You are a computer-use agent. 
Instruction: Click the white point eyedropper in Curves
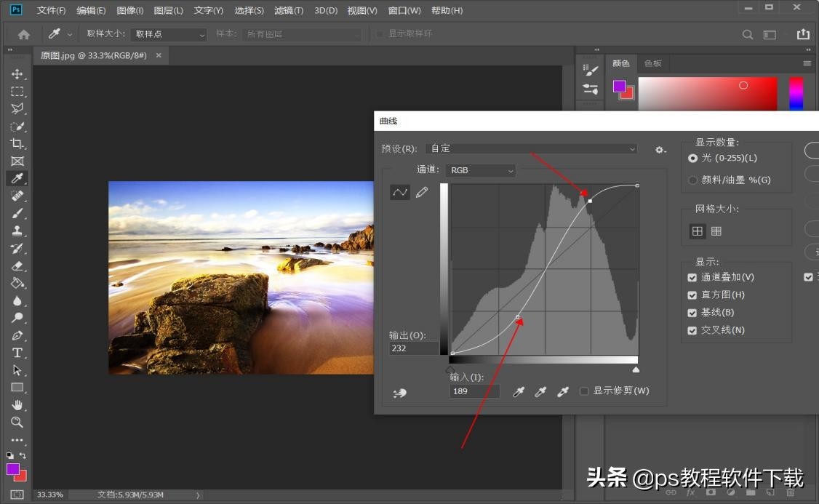coord(562,392)
